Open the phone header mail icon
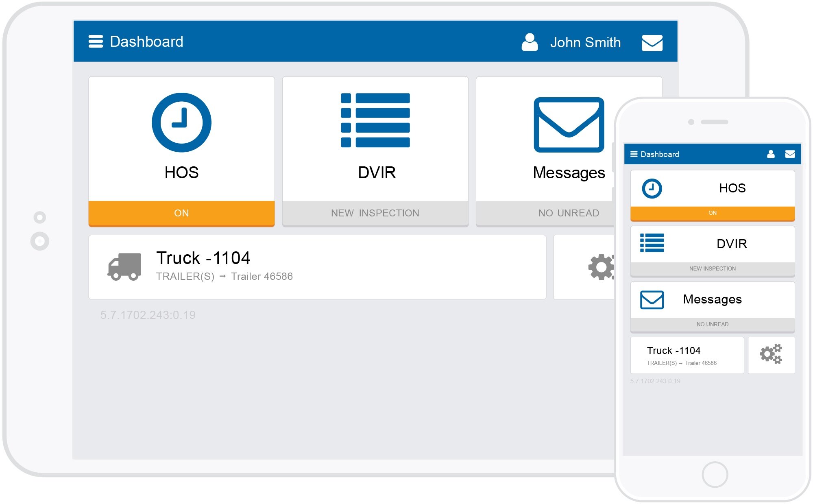 (790, 154)
